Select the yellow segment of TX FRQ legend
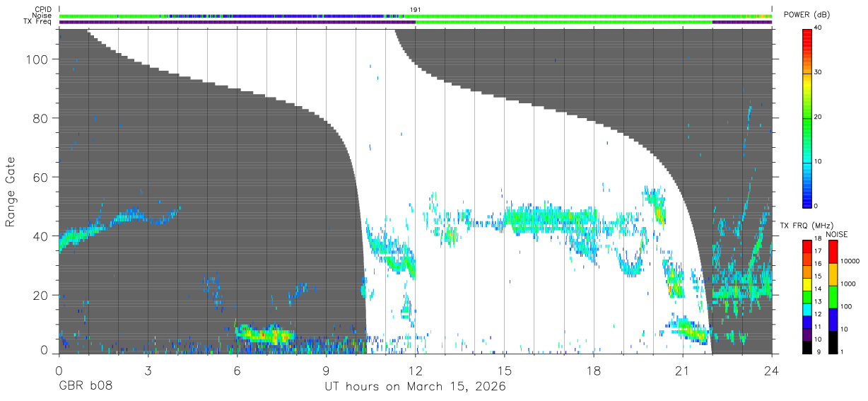 tap(807, 284)
